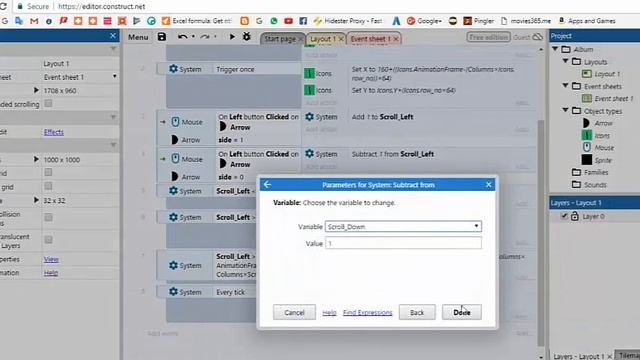Click the Back button in dialog

pos(417,312)
